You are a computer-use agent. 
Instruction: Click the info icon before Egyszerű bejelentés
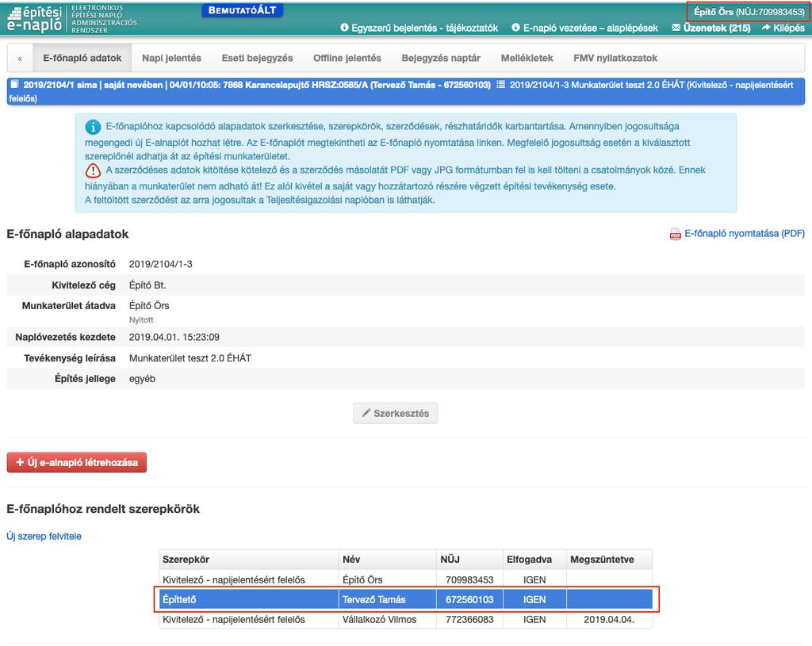point(344,28)
